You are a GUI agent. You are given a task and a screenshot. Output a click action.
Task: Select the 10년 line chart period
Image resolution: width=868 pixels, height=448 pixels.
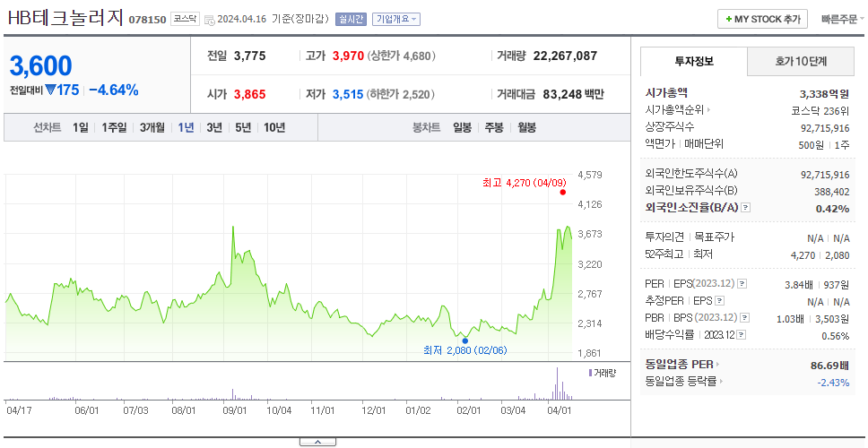tap(274, 128)
